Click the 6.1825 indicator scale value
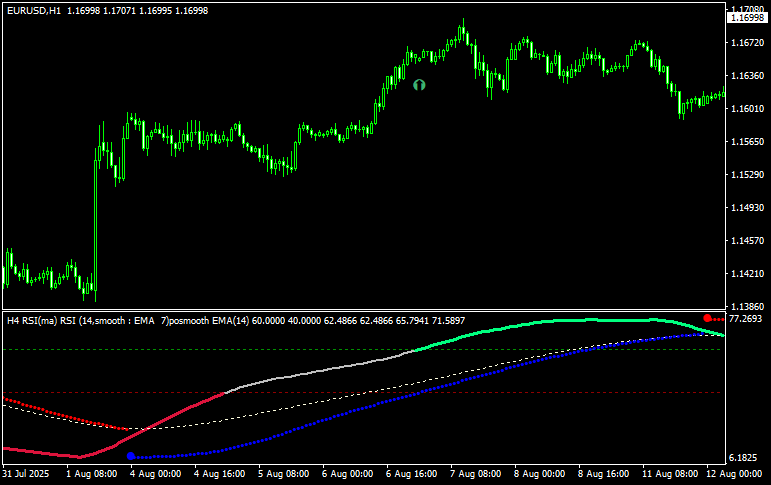Screen dimensions: 771x485 742,457
